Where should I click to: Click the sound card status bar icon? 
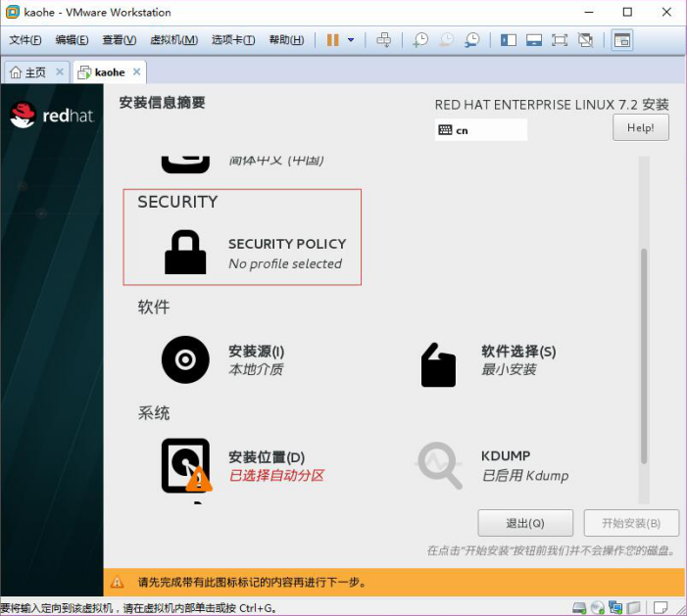pyautogui.click(x=633, y=607)
